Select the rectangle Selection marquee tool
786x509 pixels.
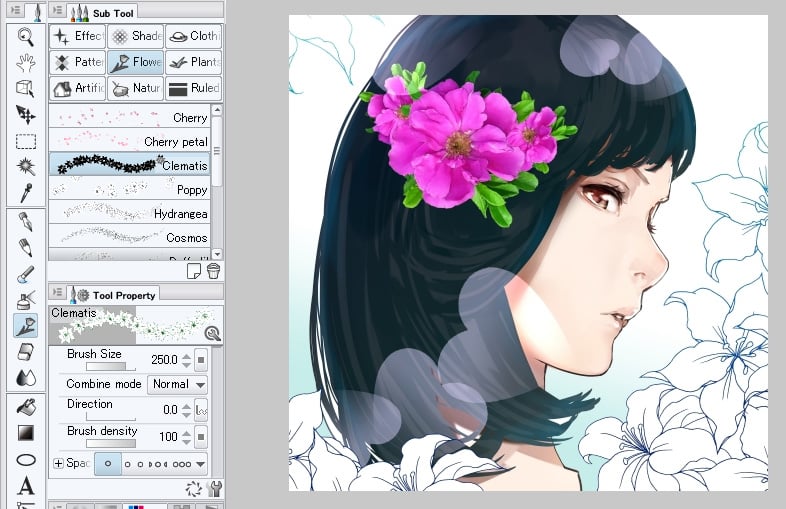26,140
